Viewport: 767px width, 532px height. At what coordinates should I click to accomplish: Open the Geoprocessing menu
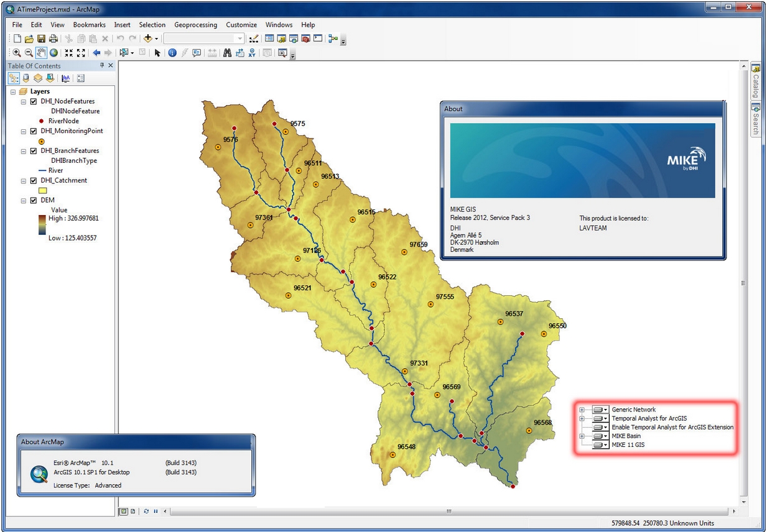point(195,25)
